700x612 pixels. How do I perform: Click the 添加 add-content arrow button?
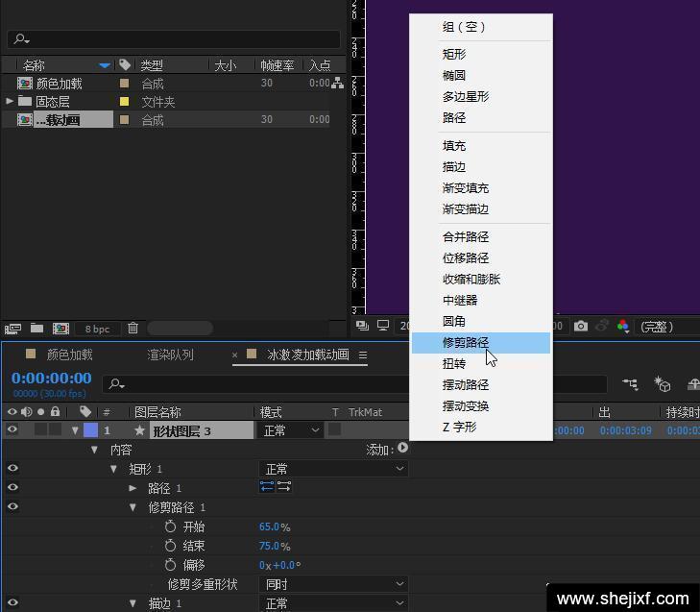tap(402, 448)
